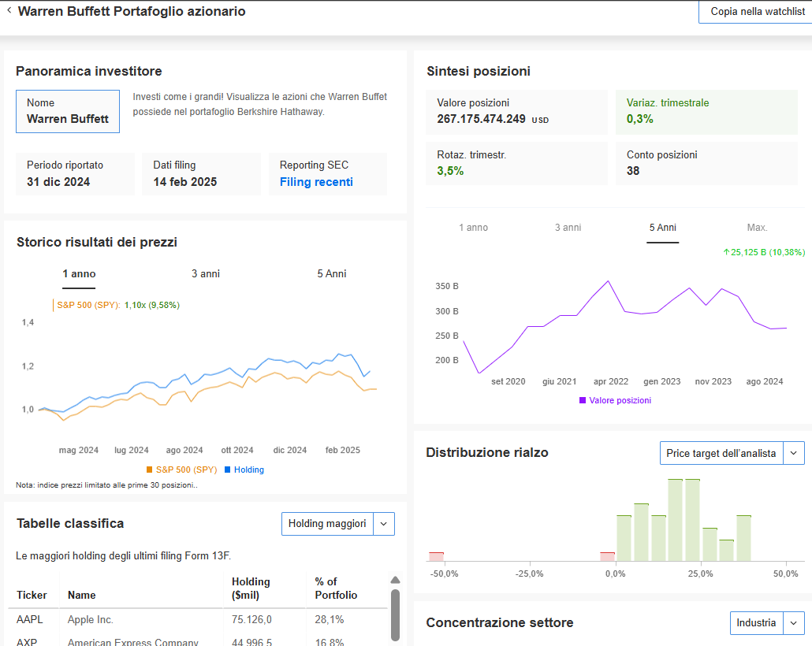Click Apple Inc. name in table
812x646 pixels.
point(91,619)
